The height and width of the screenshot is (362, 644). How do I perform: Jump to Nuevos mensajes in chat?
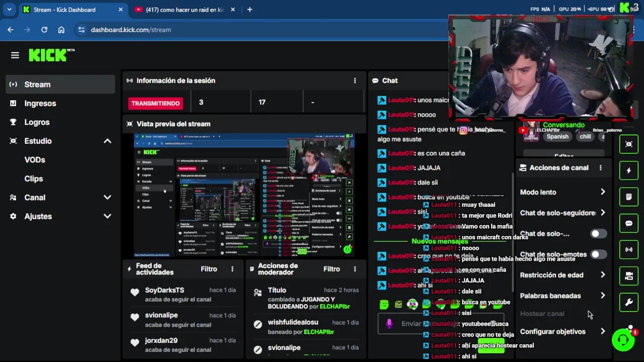(x=440, y=241)
